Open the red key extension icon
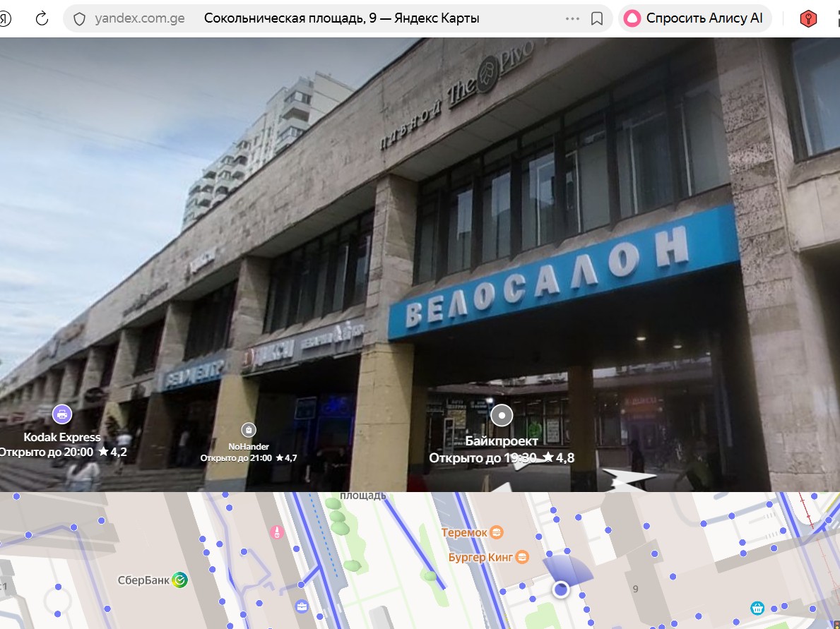Screen dimensions: 840x629 (x=808, y=19)
